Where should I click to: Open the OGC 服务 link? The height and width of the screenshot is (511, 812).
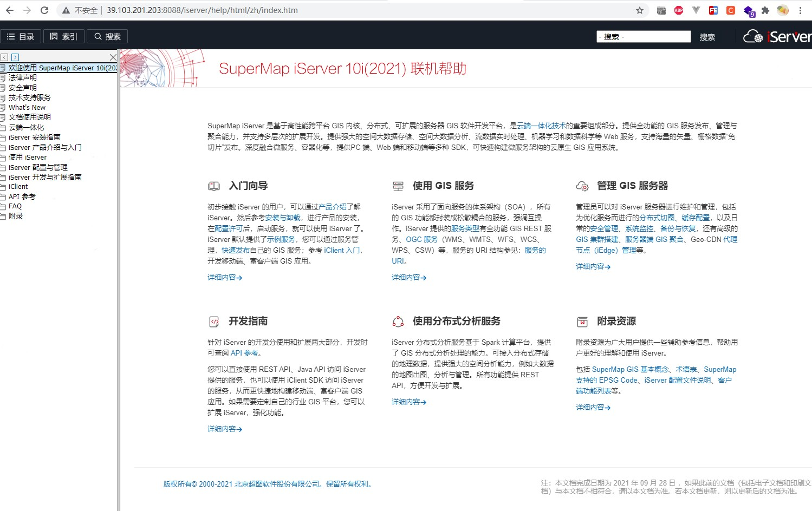[x=422, y=239]
